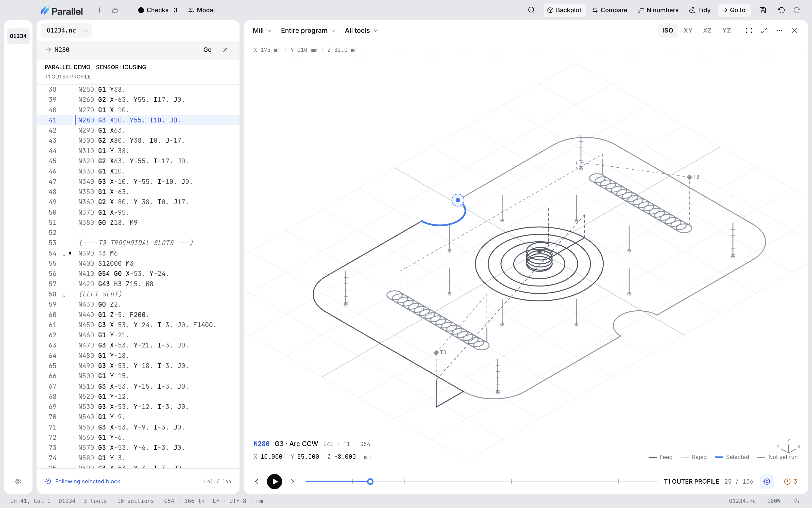Open Checks · 3 panel
The width and height of the screenshot is (812, 508).
(158, 10)
